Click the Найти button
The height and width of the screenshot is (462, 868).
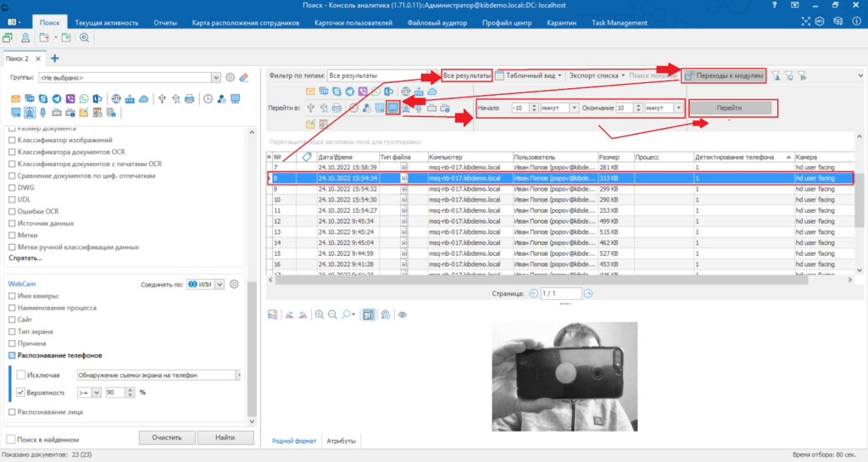coord(225,438)
